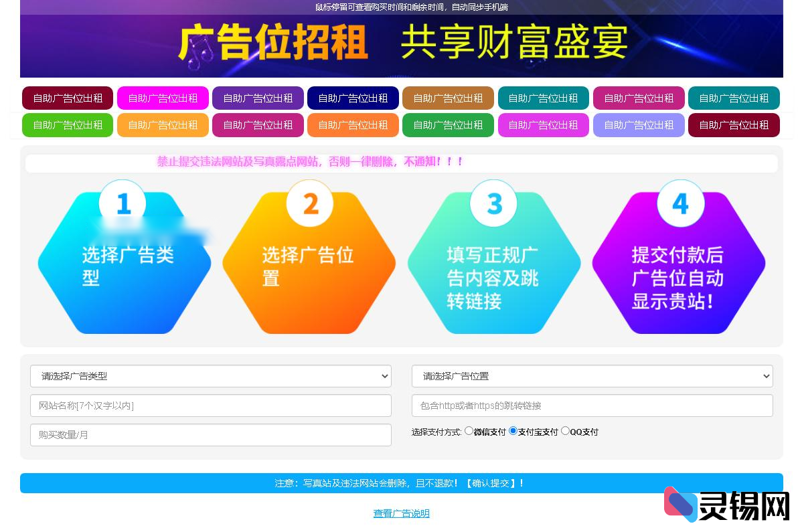The image size is (800, 532).
Task: Click the number 4 circle badge
Action: click(x=680, y=203)
